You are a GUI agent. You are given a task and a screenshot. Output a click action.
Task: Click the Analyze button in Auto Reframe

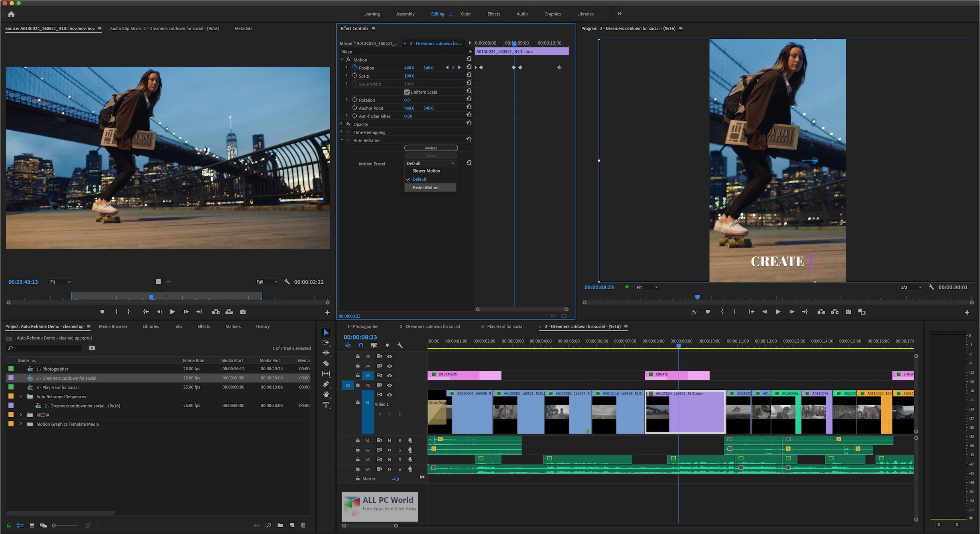coord(431,148)
